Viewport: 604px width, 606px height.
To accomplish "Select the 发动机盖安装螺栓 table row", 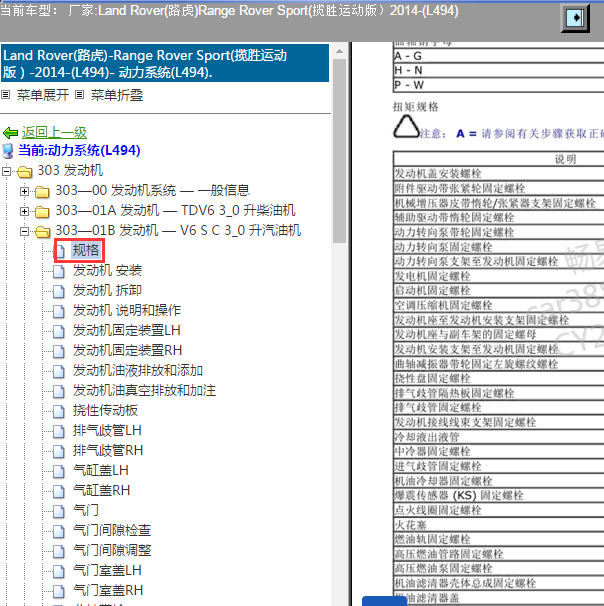I will 499,174.
